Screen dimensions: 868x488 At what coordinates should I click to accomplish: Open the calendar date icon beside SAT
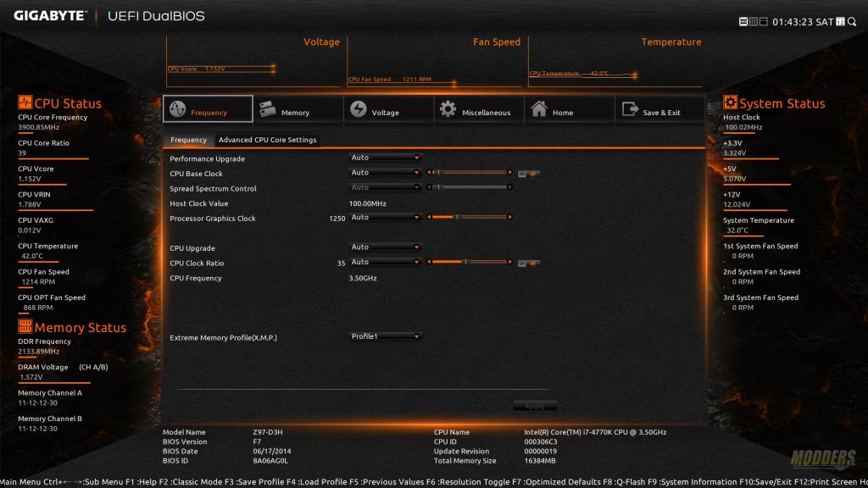pos(840,21)
